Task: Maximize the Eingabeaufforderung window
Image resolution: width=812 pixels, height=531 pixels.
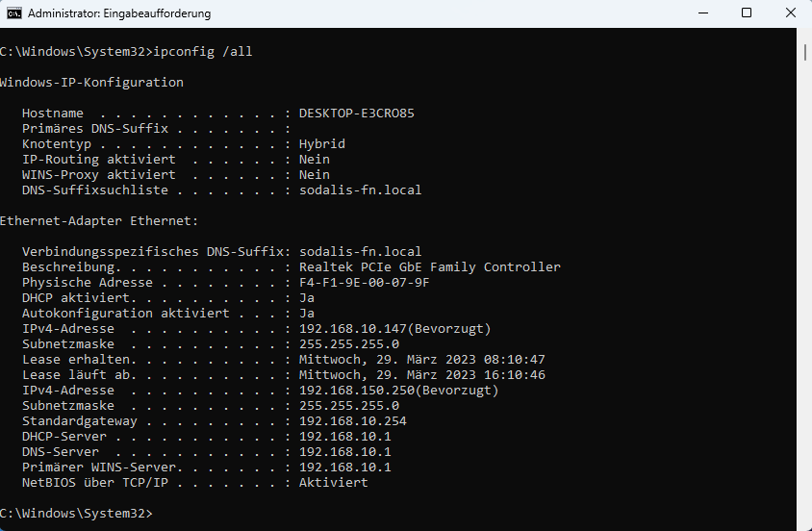Action: point(747,13)
